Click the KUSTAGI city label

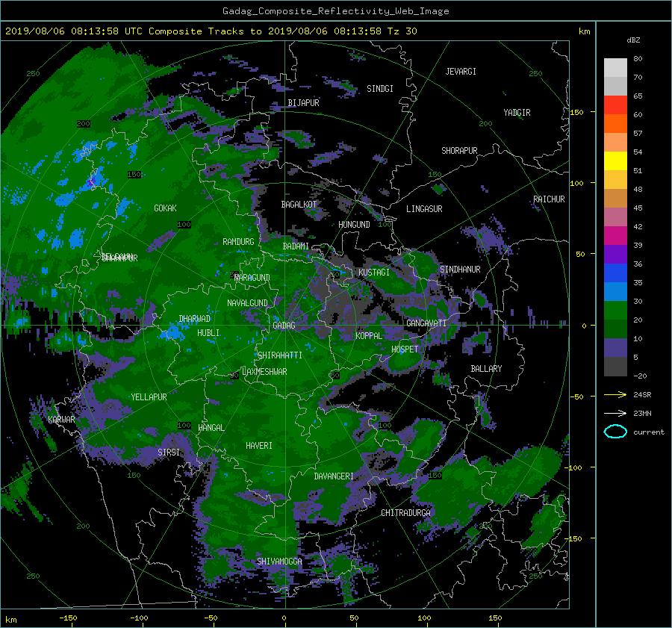pos(374,273)
